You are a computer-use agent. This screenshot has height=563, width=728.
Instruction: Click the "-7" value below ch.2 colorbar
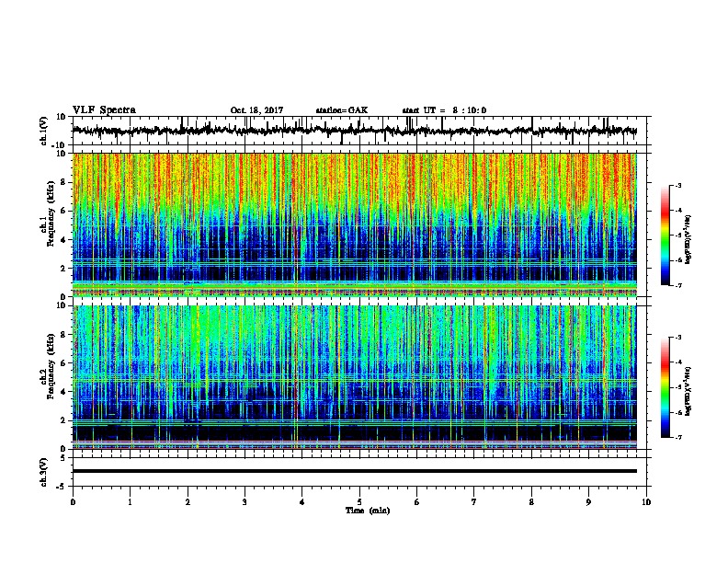point(677,438)
